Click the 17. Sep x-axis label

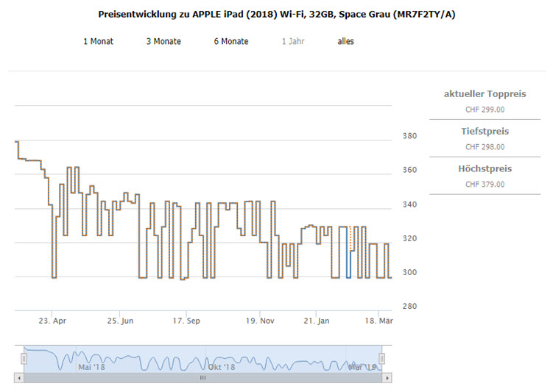pyautogui.click(x=186, y=321)
